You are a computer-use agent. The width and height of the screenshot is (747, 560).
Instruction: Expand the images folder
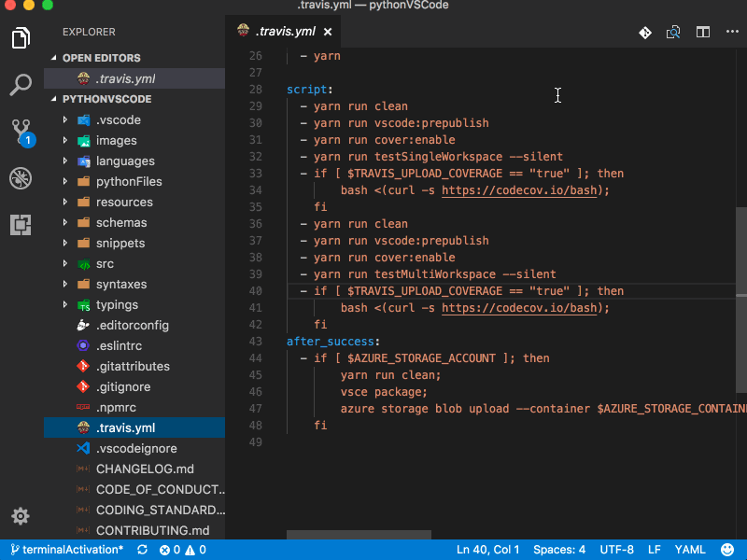tap(65, 140)
